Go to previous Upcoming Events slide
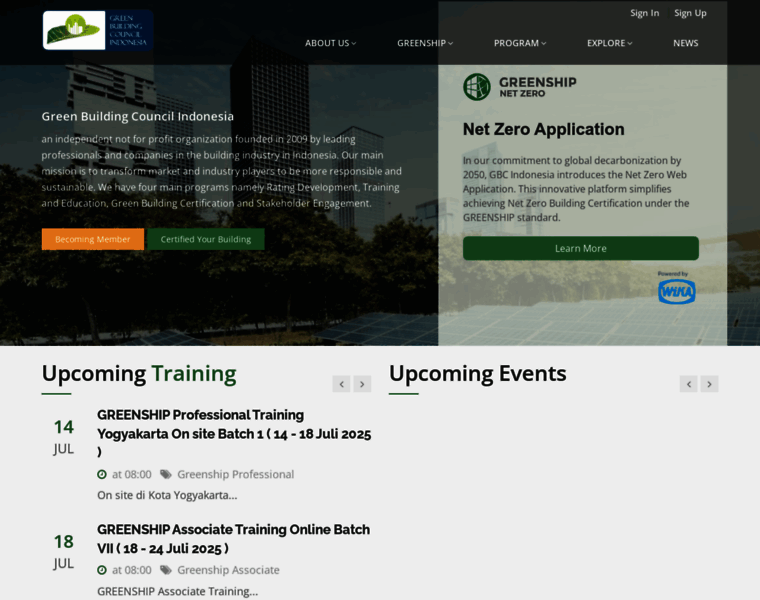Screen dimensions: 760x600 pos(688,384)
